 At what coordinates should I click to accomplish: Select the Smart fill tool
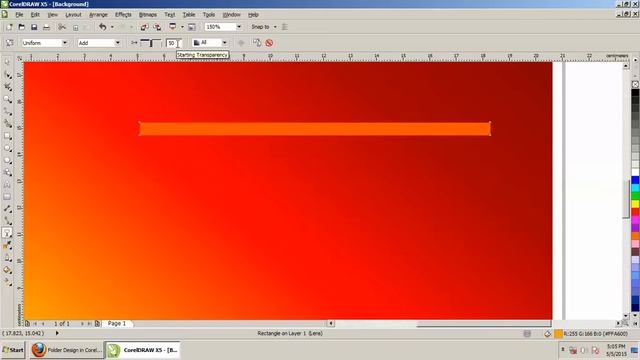click(7, 124)
